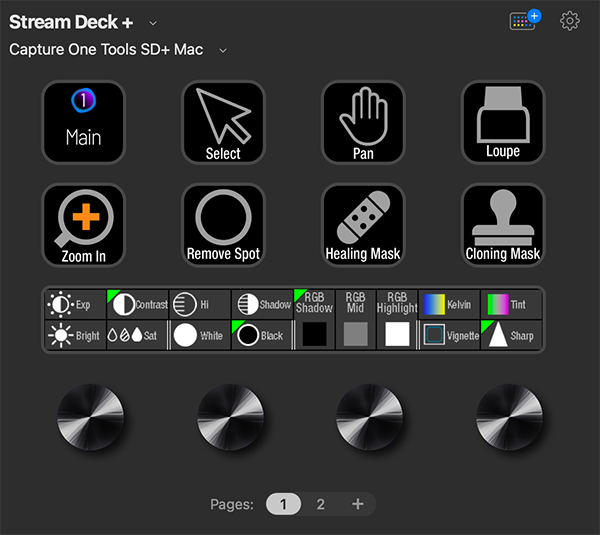
Task: Select the RGB Highlight white swatch cell
Action: point(397,320)
